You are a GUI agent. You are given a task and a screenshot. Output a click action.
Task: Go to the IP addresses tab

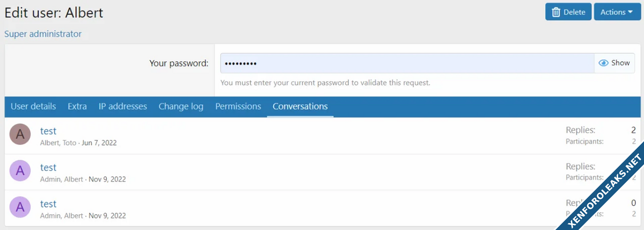123,106
